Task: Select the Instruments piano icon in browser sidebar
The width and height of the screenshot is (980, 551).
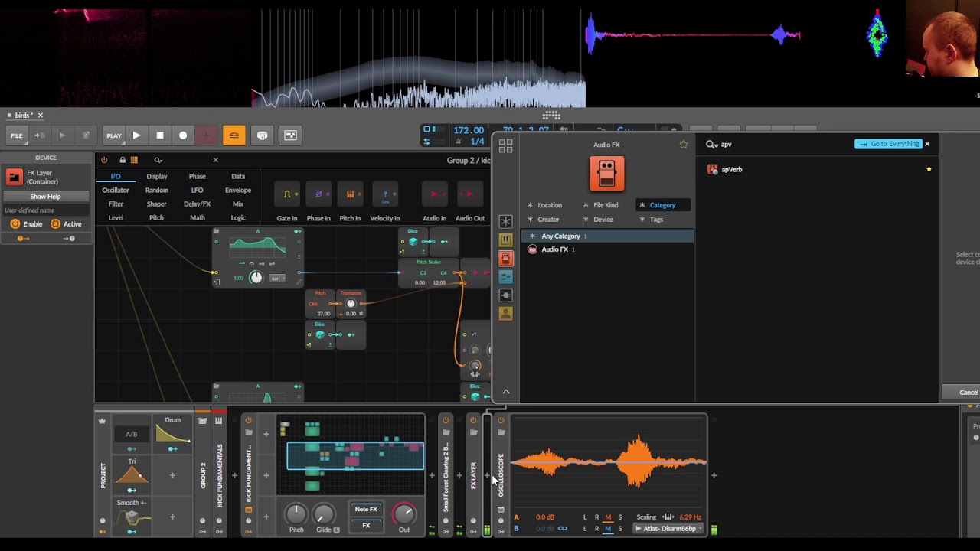Action: pyautogui.click(x=505, y=240)
